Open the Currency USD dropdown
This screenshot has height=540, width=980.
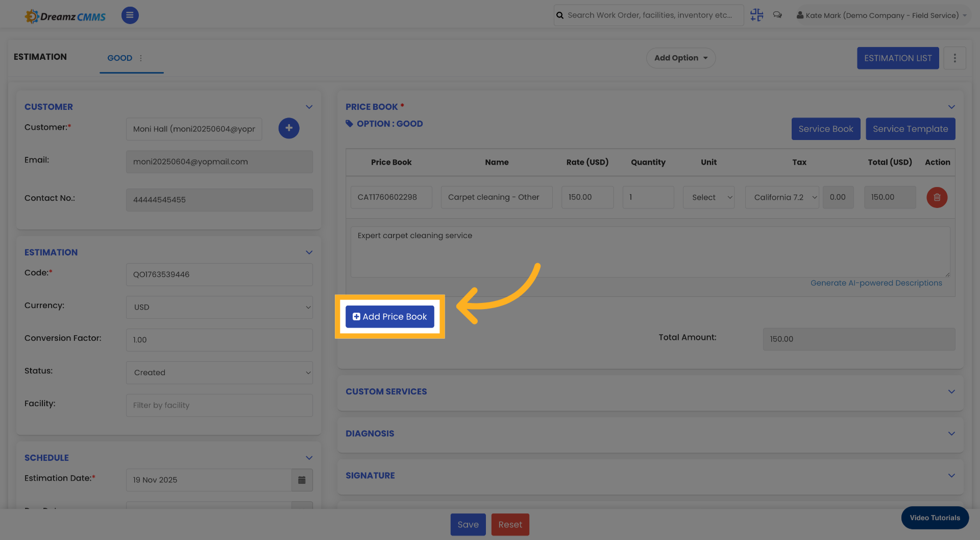coord(219,308)
